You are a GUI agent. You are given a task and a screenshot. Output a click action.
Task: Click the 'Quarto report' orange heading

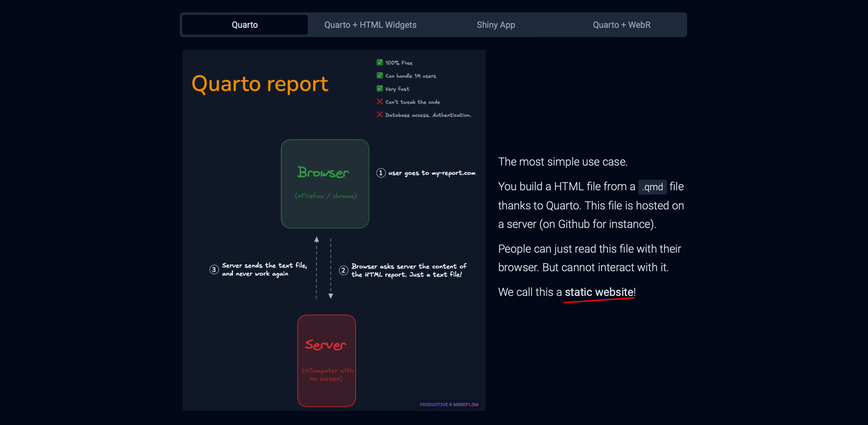tap(260, 84)
